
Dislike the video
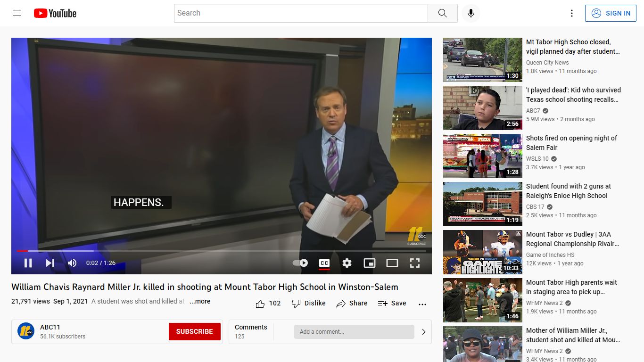point(309,304)
